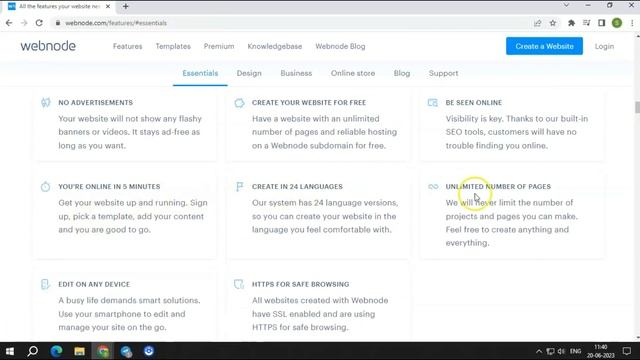Open the Features menu item
The height and width of the screenshot is (360, 640).
point(128,47)
